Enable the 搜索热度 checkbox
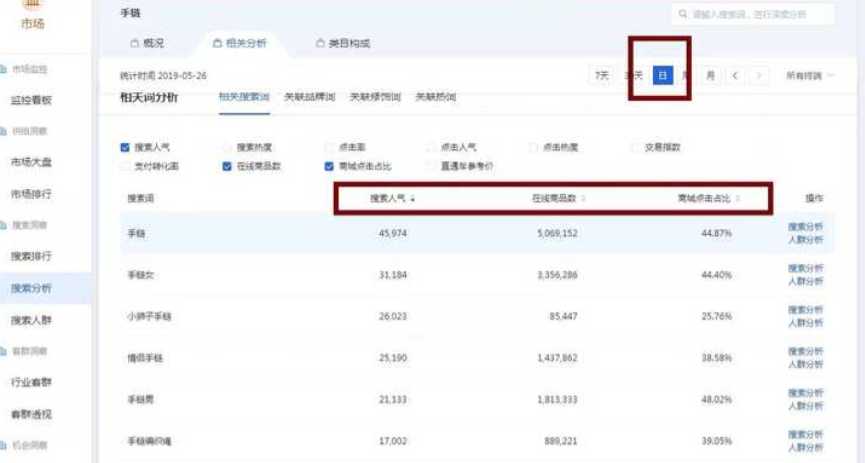 (x=227, y=147)
